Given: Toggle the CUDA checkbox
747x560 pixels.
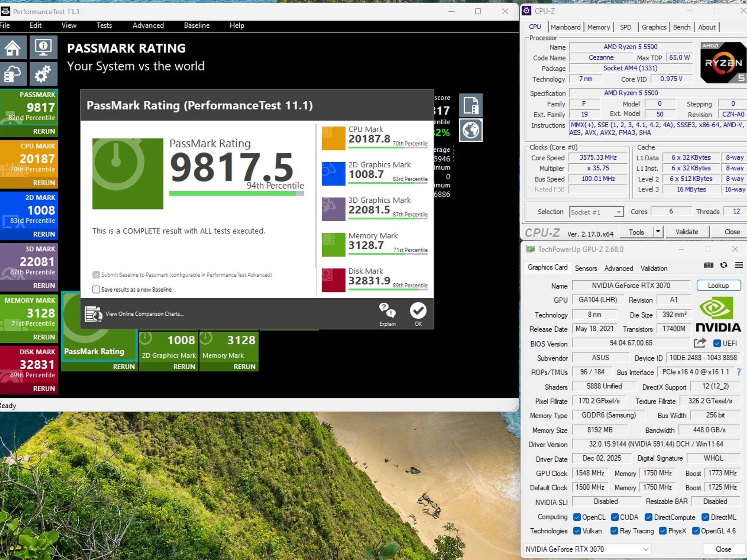Looking at the screenshot, I should point(615,517).
